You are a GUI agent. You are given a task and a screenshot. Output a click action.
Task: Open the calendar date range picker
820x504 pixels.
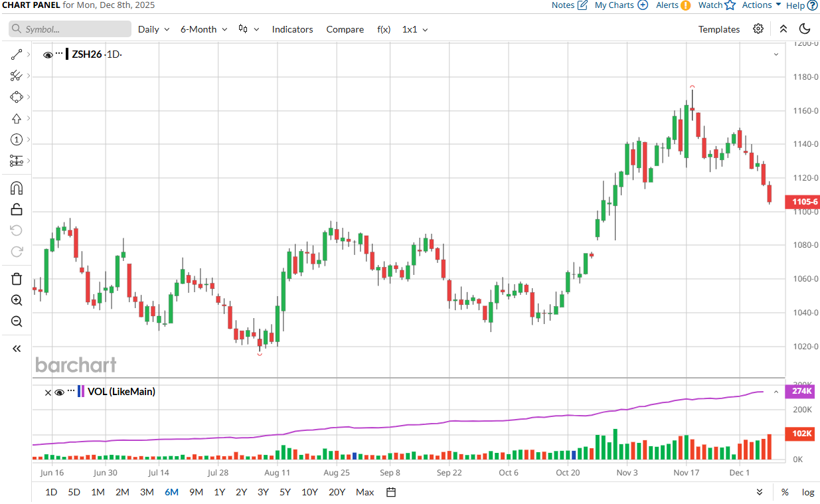point(391,492)
